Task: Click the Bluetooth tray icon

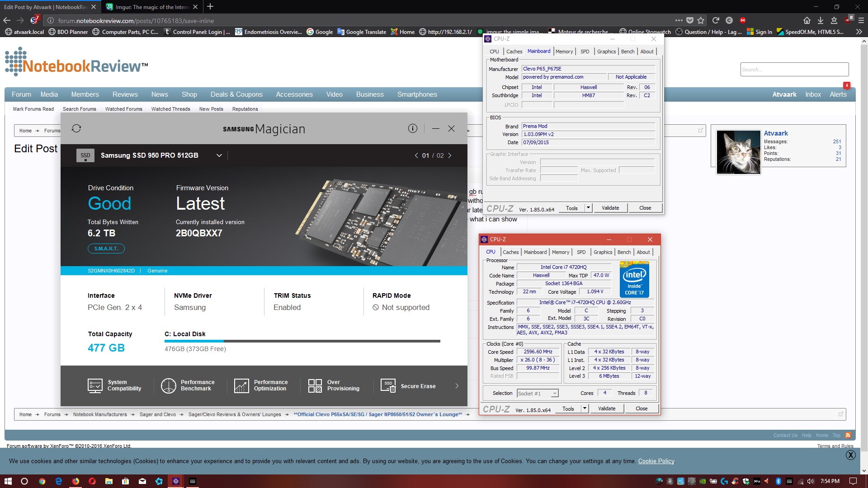Action: click(778, 481)
